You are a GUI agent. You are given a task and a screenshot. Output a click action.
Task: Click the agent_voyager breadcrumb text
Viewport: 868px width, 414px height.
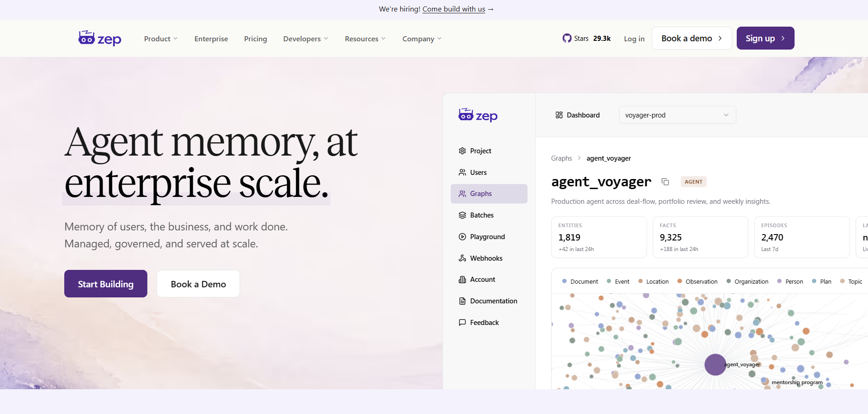[609, 158]
